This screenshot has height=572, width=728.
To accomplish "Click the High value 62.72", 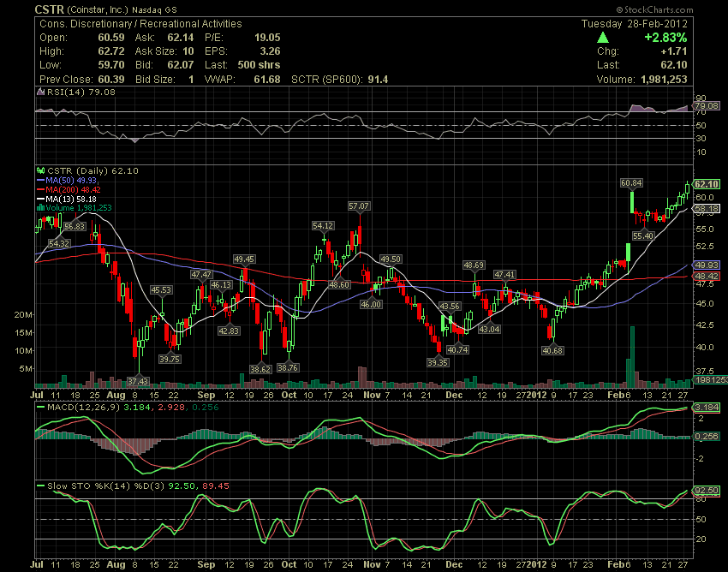I will coord(111,51).
